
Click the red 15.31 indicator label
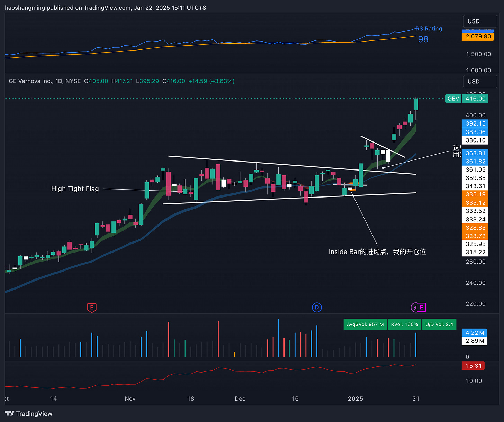point(473,366)
